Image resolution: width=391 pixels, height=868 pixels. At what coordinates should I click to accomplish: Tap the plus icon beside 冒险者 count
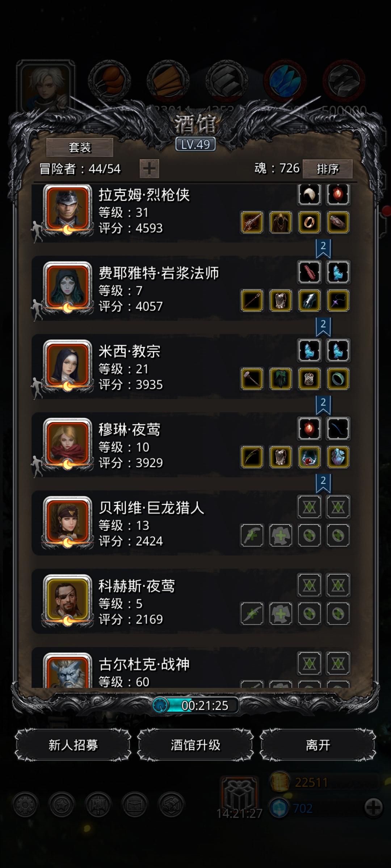(x=149, y=169)
